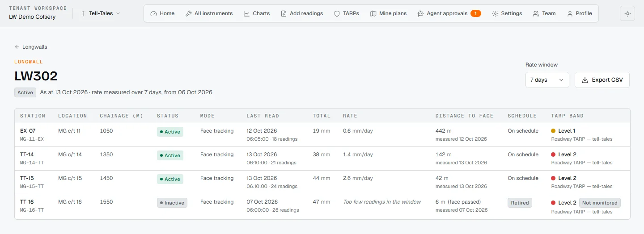The width and height of the screenshot is (644, 234).
Task: Open the Rate window 7 days dropdown
Action: coord(547,80)
